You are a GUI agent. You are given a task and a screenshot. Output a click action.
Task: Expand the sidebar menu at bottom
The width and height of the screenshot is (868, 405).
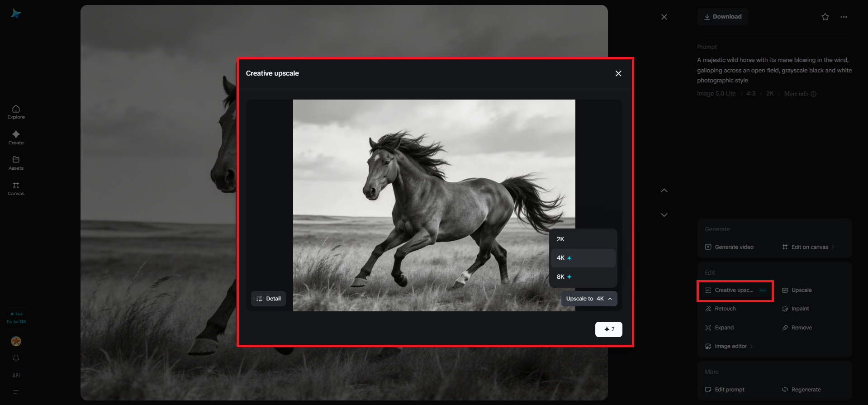coord(16,392)
